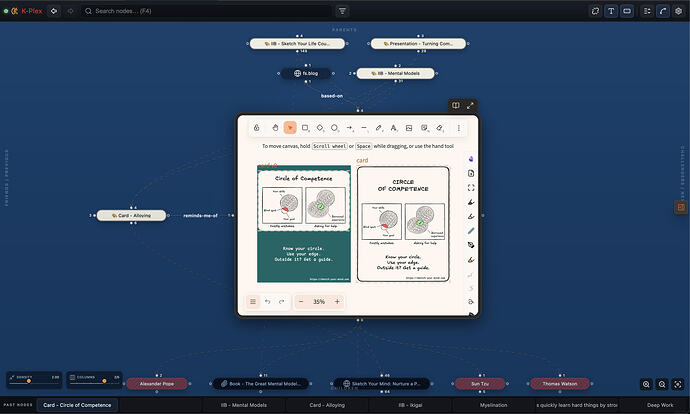The height and width of the screenshot is (414, 690).
Task: Navigate forward in K-Plex history
Action: point(70,11)
